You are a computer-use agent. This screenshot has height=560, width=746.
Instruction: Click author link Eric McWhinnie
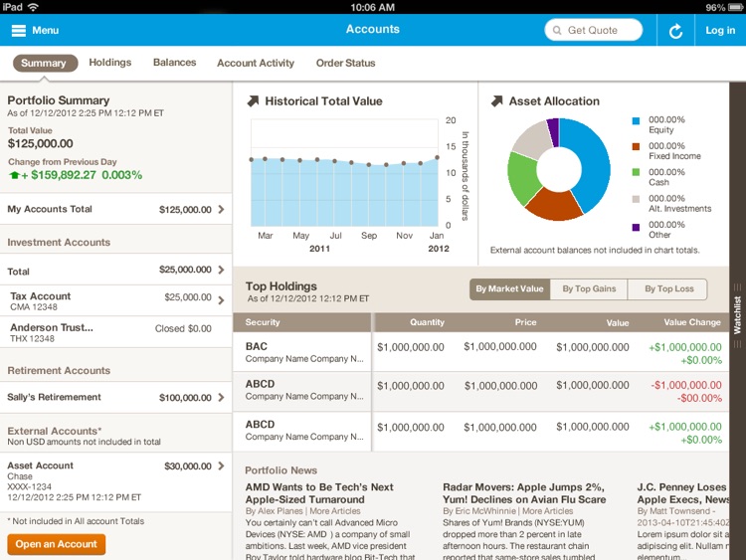485,511
